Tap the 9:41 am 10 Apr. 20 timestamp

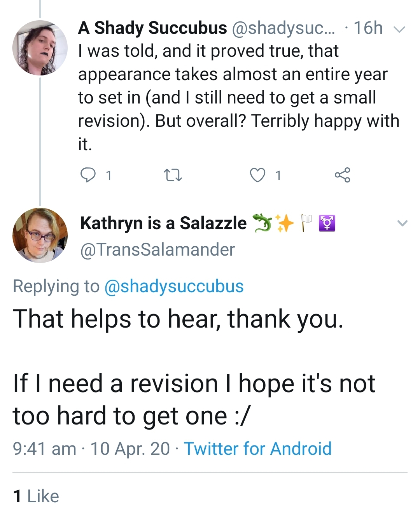(x=91, y=449)
